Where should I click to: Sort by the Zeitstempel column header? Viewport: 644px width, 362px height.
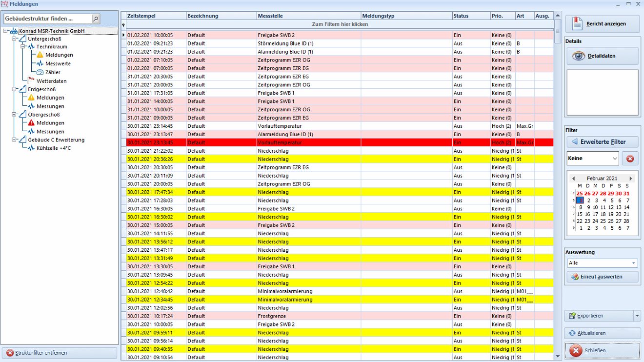[156, 16]
